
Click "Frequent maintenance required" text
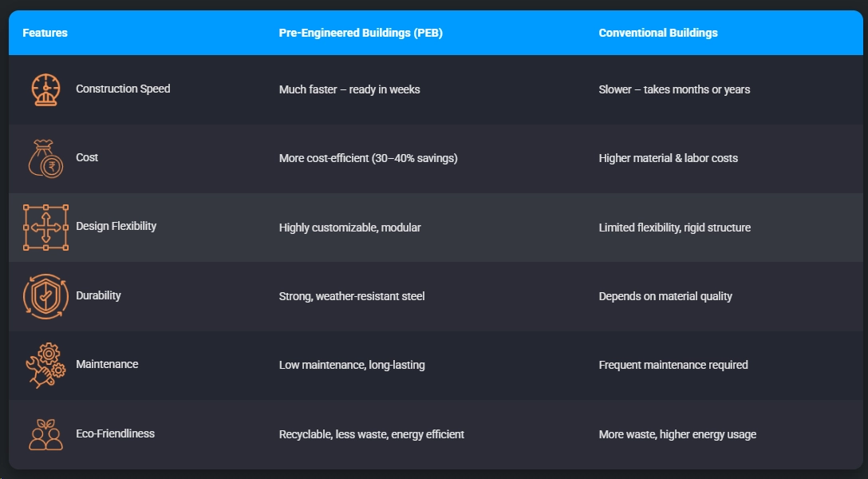pos(673,365)
